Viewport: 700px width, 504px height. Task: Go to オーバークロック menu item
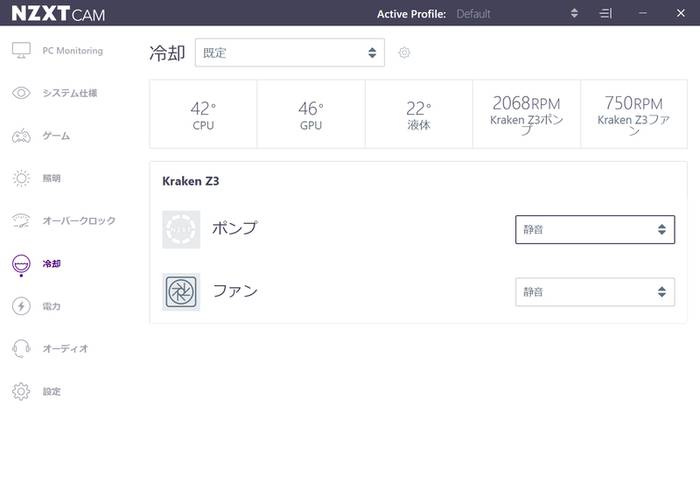(x=79, y=221)
